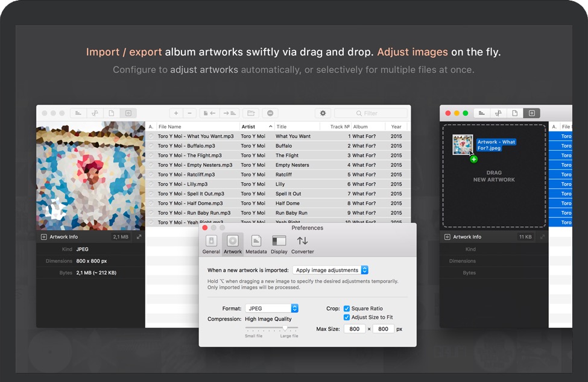Image resolution: width=588 pixels, height=382 pixels.
Task: Expand artwork using the arrows beside 2,1 MB
Action: click(139, 237)
